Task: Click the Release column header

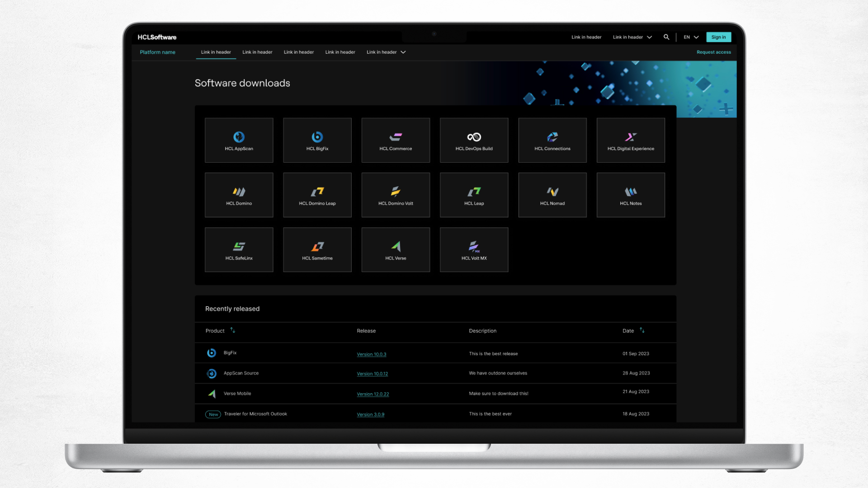Action: pyautogui.click(x=366, y=331)
